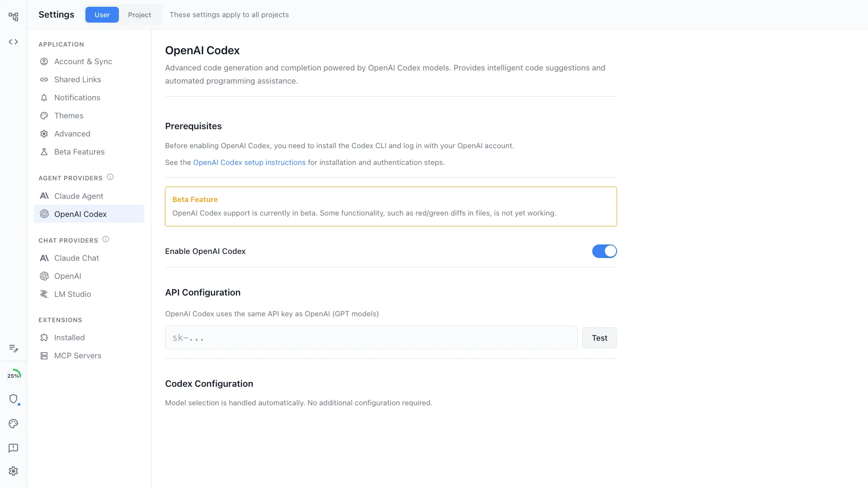Switch to the Project settings tab
Screen dimensions: 868x488
click(139, 15)
